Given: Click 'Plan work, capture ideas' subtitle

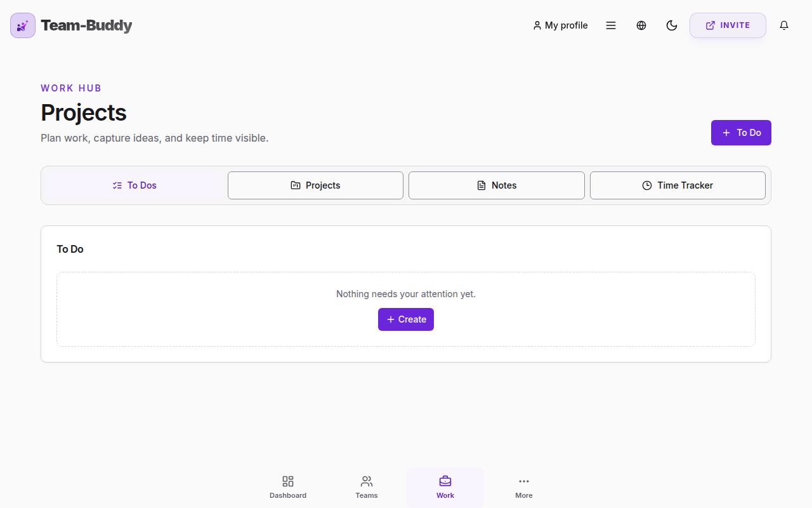Looking at the screenshot, I should coord(155,138).
